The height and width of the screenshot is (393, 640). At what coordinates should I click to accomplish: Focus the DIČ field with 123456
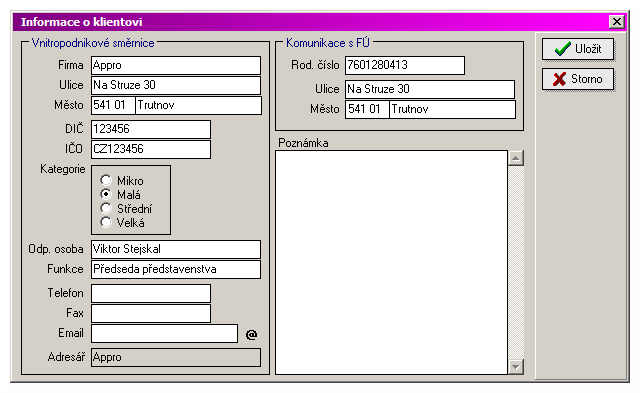coord(151,129)
